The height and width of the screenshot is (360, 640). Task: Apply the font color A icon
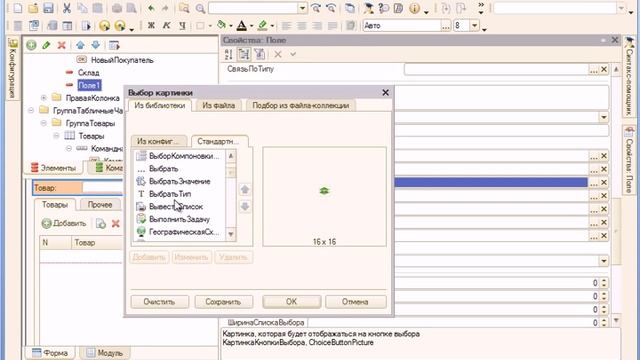[x=242, y=25]
